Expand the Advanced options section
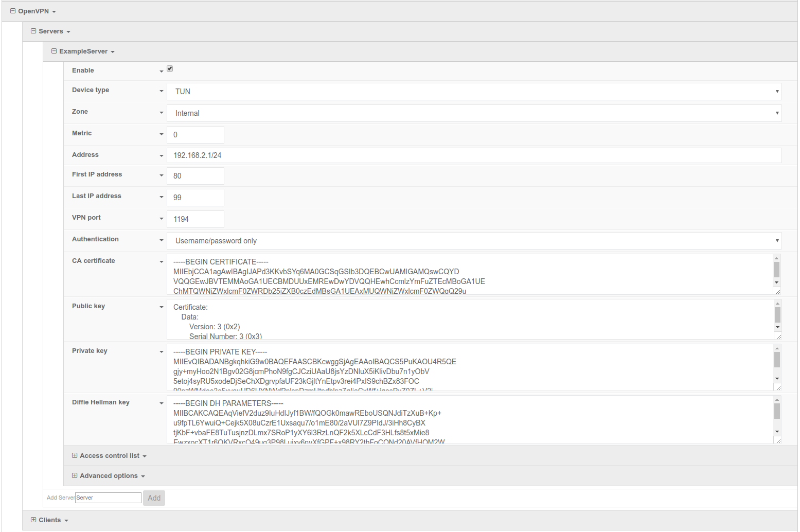800x532 pixels. coord(75,475)
